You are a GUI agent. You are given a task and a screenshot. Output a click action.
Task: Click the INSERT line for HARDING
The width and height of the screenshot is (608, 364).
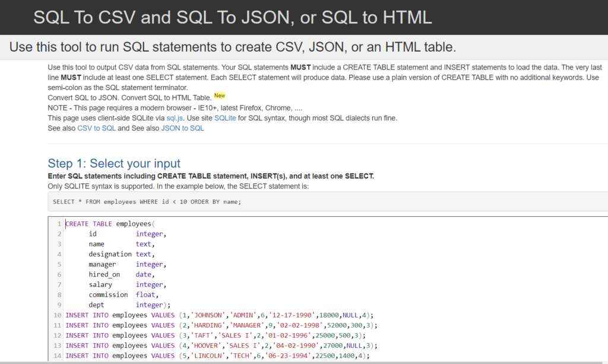pyautogui.click(x=221, y=325)
